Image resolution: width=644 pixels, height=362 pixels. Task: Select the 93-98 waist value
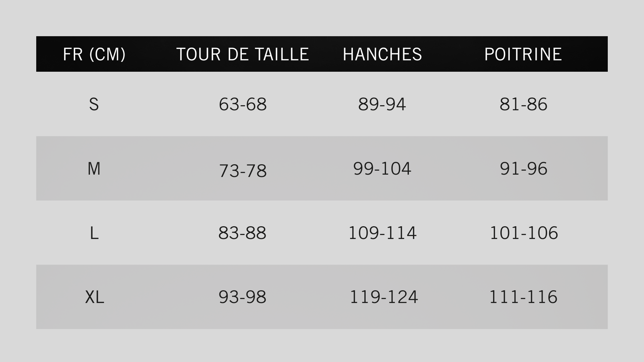[242, 297]
